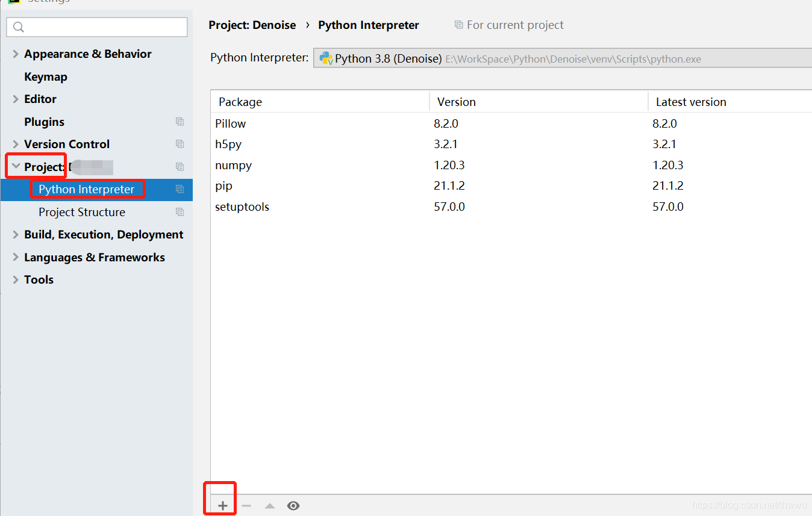The image size is (812, 516).
Task: Click the Python logo in the interpreter field
Action: coord(326,58)
